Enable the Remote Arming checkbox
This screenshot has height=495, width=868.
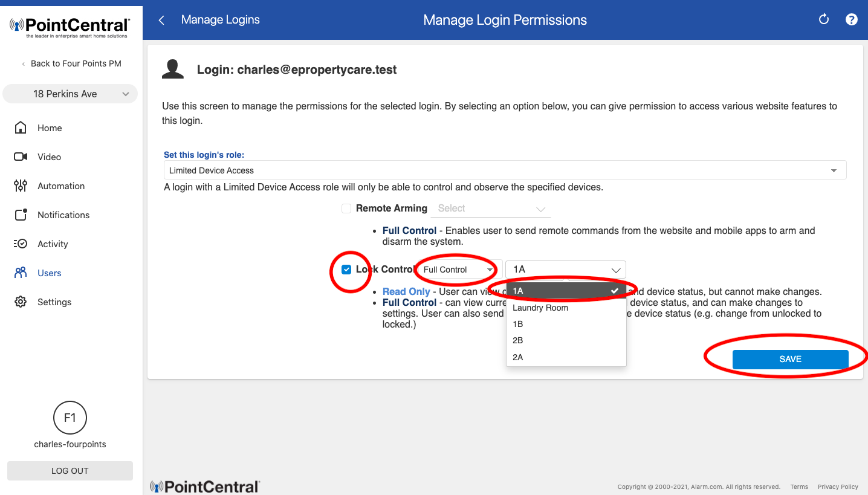point(346,208)
